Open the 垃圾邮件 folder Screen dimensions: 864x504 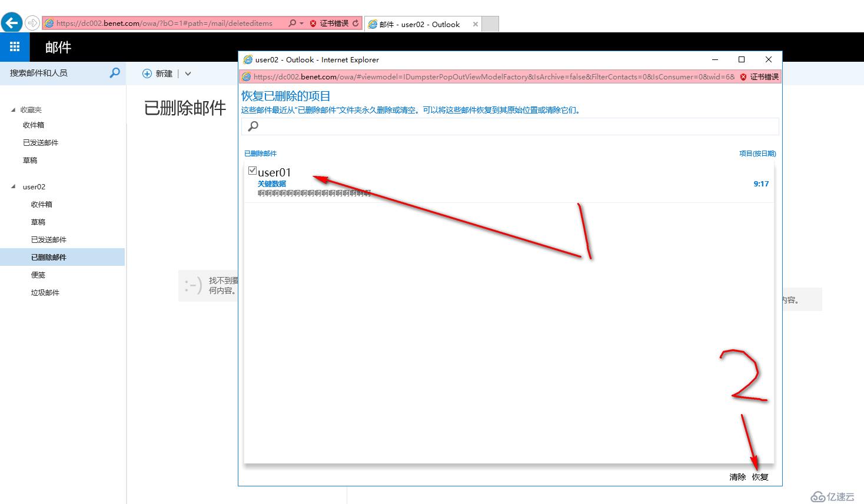click(x=45, y=292)
